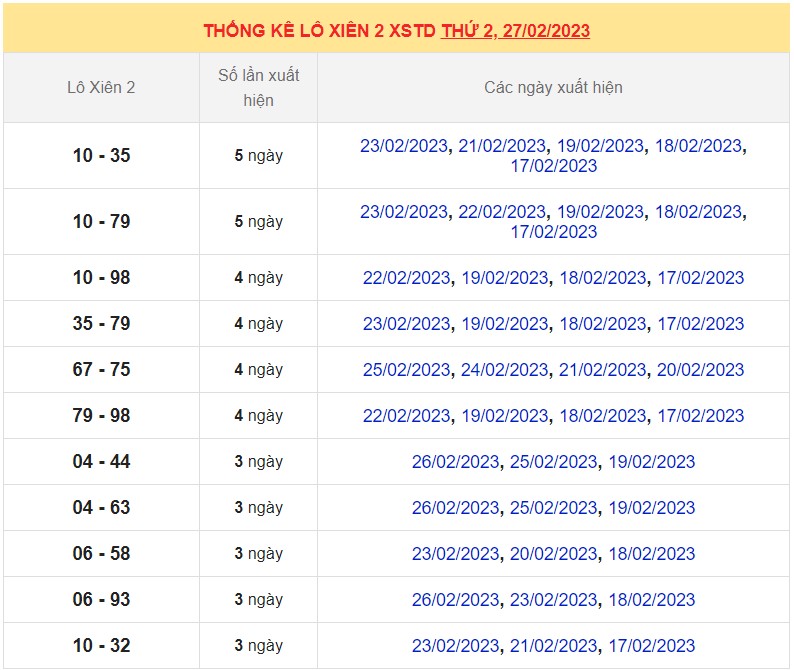
Task: Open 25/02/2023 in the 67 - 75 row
Action: click(406, 370)
